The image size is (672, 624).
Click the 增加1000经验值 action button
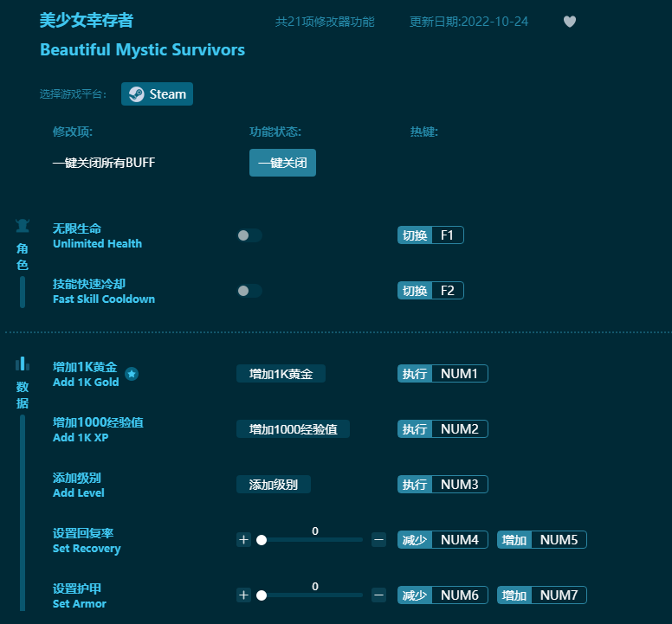coord(294,429)
